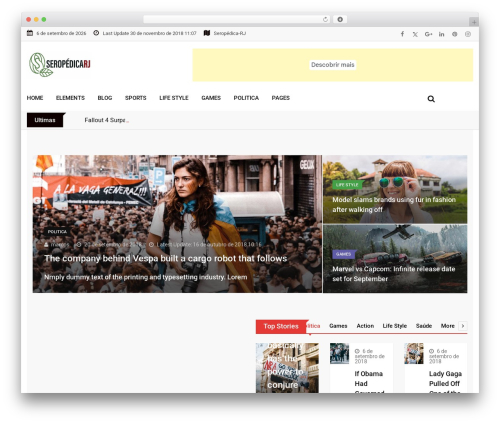Go to the HOME menu
This screenshot has height=423, width=500.
point(35,98)
